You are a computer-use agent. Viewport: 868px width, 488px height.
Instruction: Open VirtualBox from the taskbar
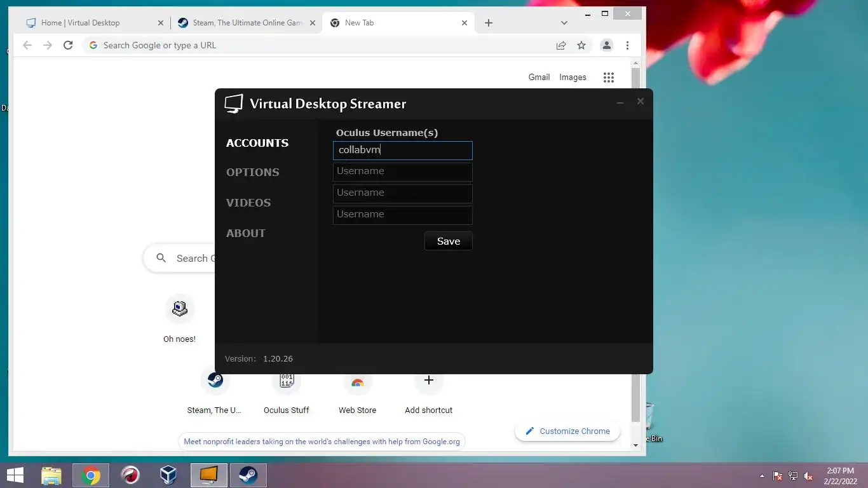[168, 475]
